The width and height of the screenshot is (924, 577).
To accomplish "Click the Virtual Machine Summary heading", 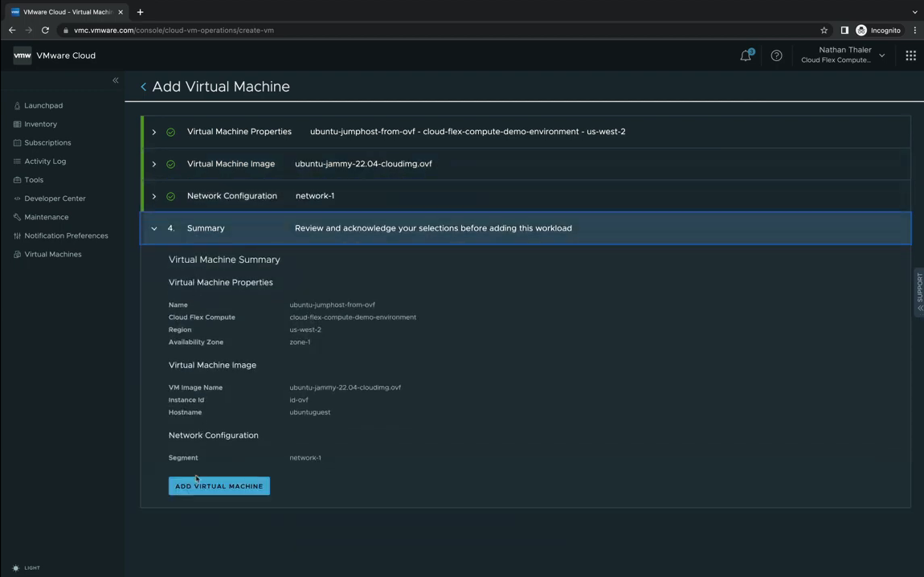I will click(x=224, y=260).
